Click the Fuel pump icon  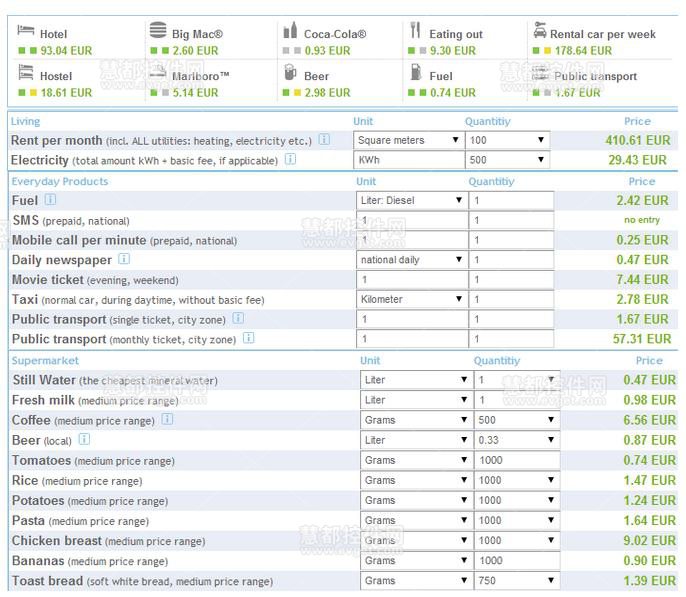[415, 73]
